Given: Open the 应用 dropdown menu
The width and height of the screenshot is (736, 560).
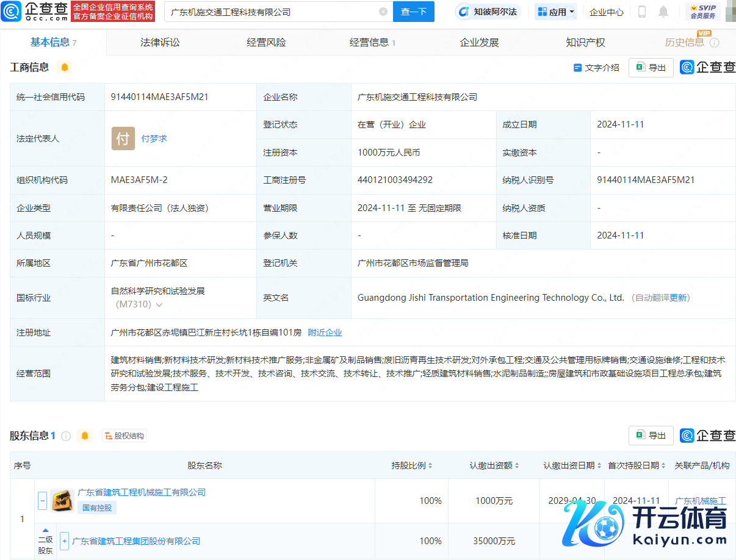Looking at the screenshot, I should 556,12.
